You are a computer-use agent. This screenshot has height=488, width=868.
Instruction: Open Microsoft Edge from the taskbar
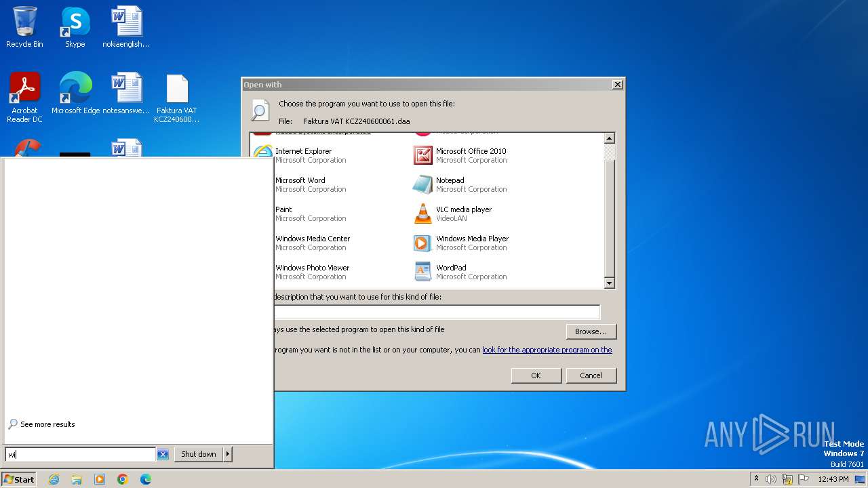pyautogui.click(x=146, y=479)
